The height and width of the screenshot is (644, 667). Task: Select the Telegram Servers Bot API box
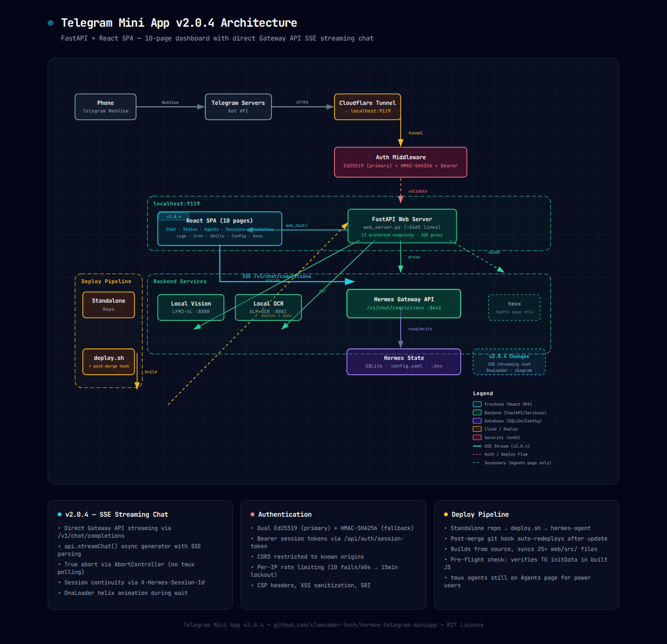pos(238,107)
